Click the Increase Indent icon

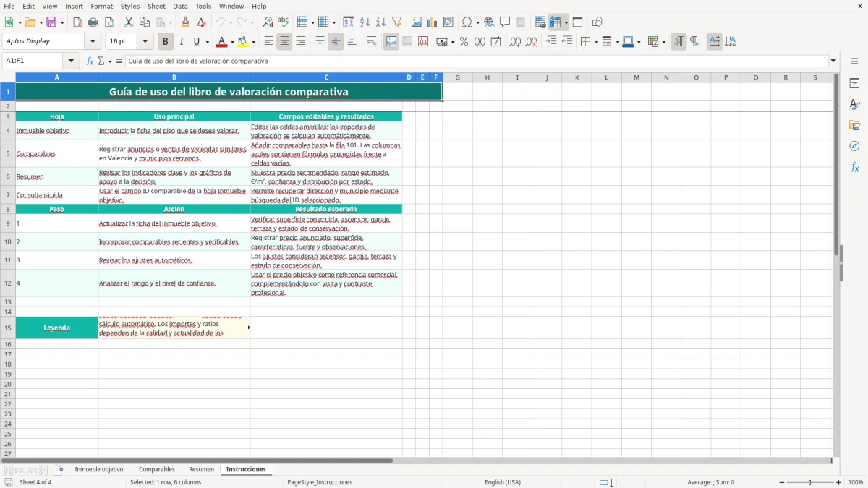(x=551, y=42)
